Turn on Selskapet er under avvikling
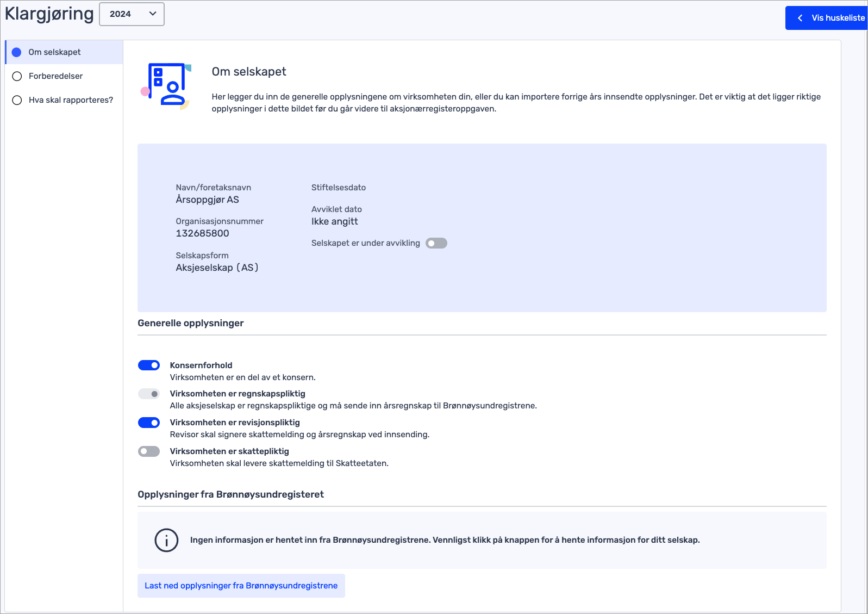This screenshot has width=868, height=614. (x=436, y=243)
